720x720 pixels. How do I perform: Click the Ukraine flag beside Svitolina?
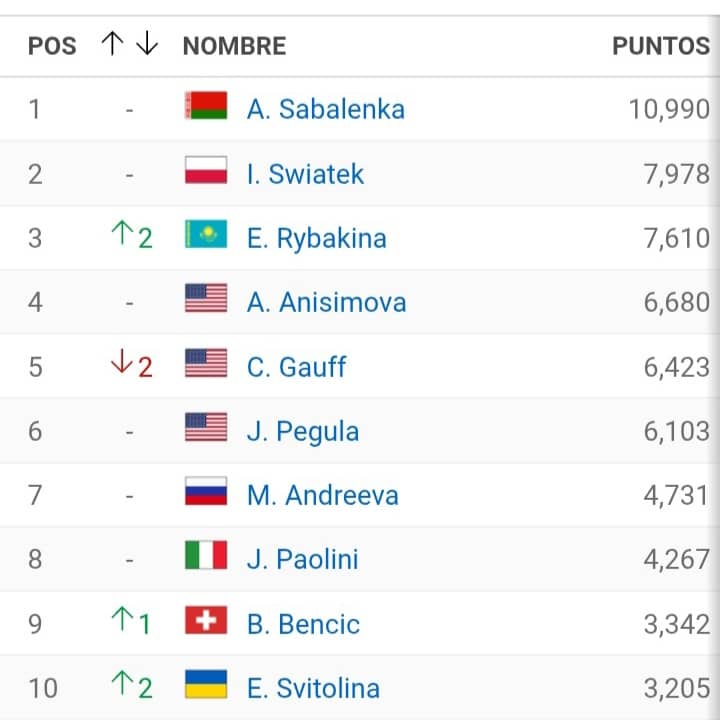[x=206, y=686]
